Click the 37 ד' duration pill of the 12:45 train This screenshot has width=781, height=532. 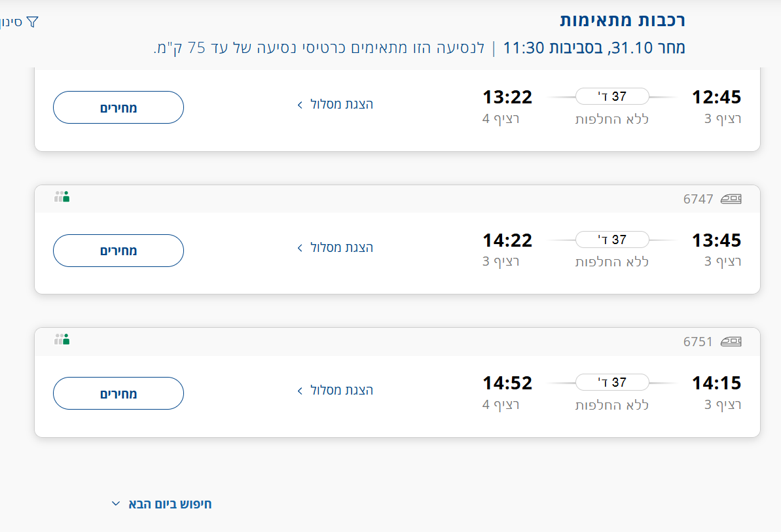click(x=612, y=97)
